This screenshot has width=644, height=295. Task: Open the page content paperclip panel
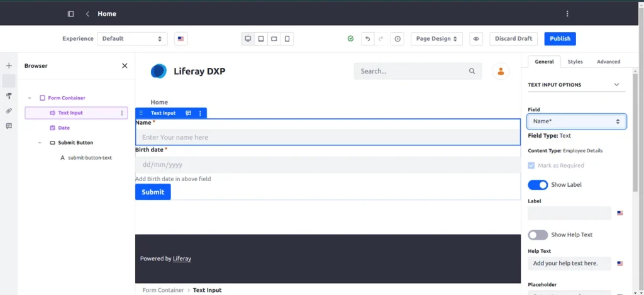pos(9,111)
